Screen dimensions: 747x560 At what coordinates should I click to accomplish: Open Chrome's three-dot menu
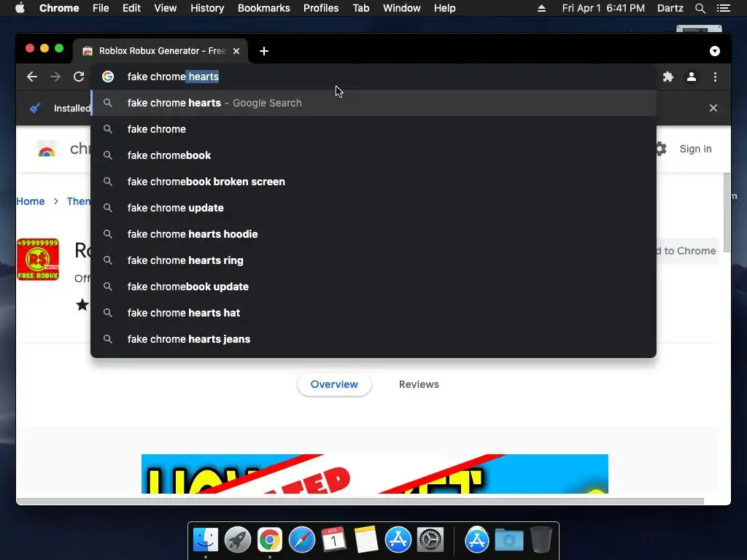pyautogui.click(x=715, y=77)
